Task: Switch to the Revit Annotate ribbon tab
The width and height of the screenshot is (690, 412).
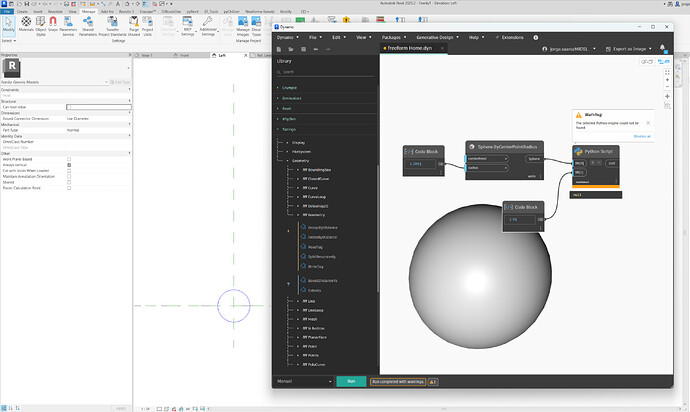Action: click(55, 11)
